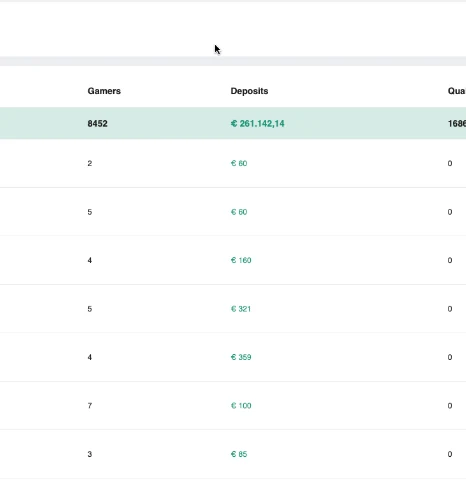Open the € 100 deposits link
Image resolution: width=466 pixels, height=488 pixels.
241,406
